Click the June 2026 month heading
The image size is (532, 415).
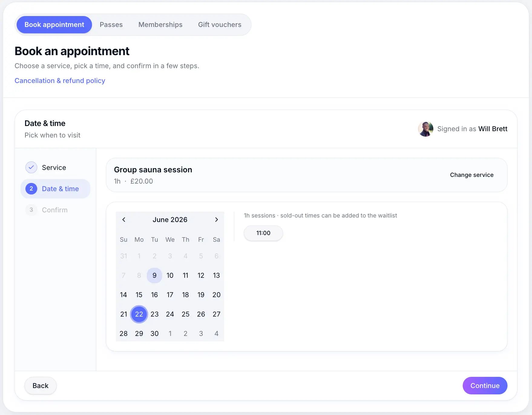click(x=170, y=220)
